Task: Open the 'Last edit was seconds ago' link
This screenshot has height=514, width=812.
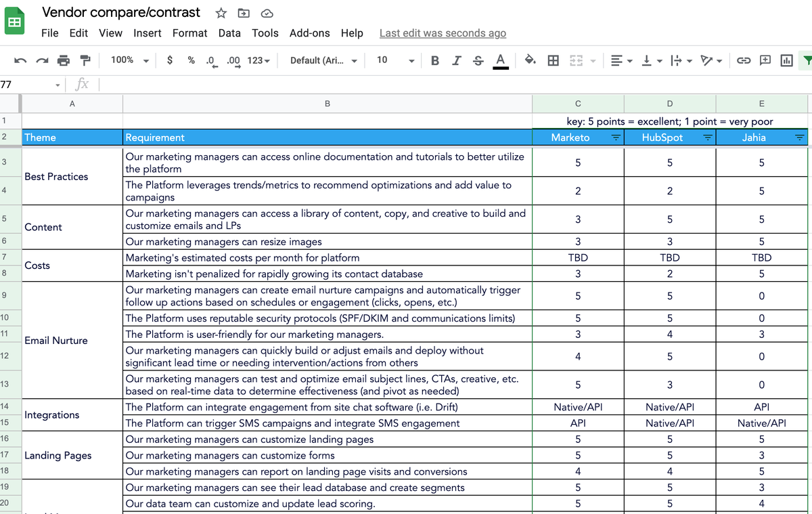Action: [x=443, y=33]
